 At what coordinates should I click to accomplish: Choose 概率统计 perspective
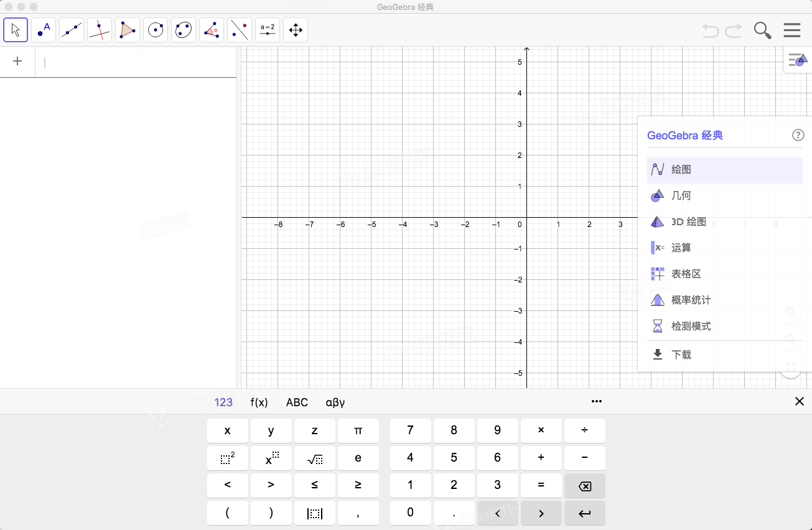(x=725, y=300)
